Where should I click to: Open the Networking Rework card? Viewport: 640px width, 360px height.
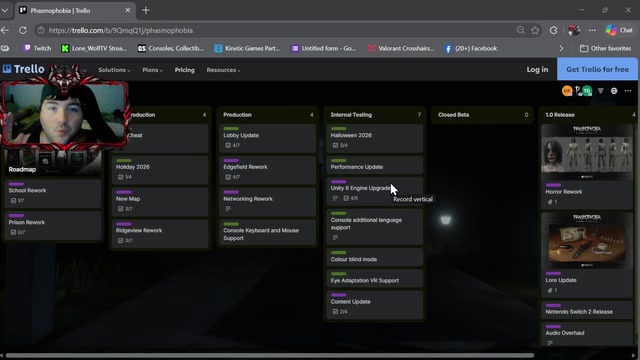[x=267, y=202]
